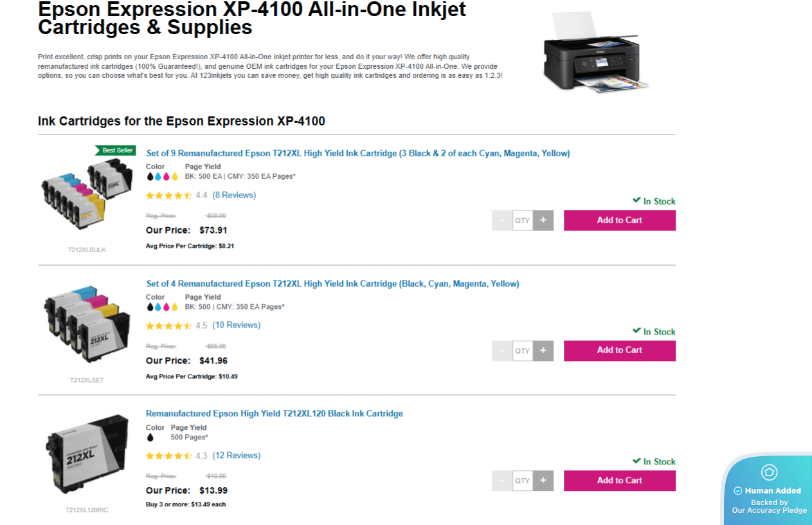View the 10 Reviews for Set of 4
This screenshot has height=525, width=812.
pyautogui.click(x=237, y=325)
